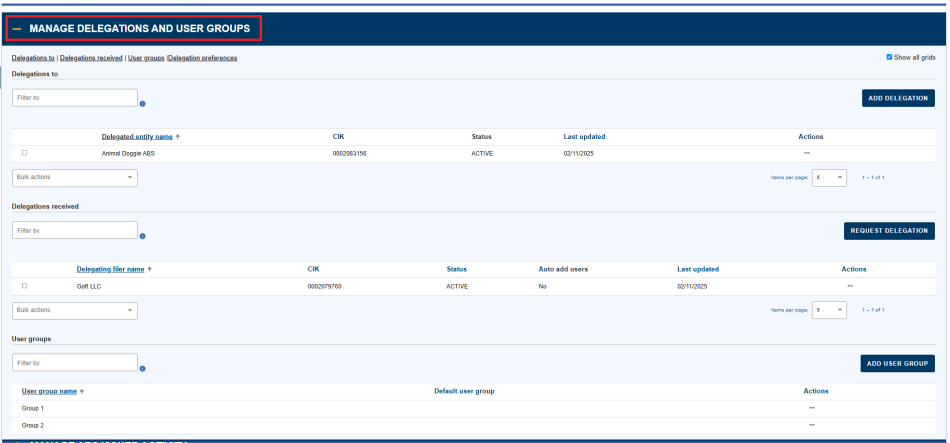The height and width of the screenshot is (443, 950).
Task: Select CIK value 0002079760
Action: point(325,287)
